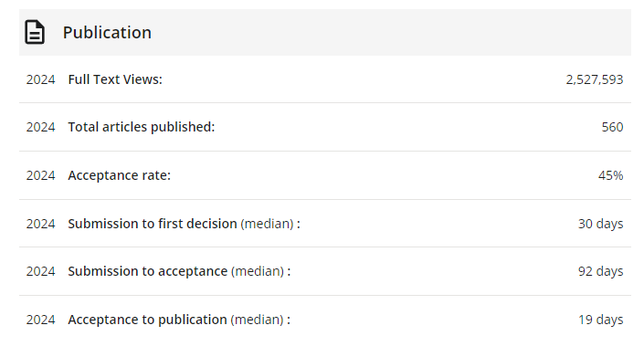Select the 92 days value
The height and width of the screenshot is (357, 644).
(x=600, y=271)
